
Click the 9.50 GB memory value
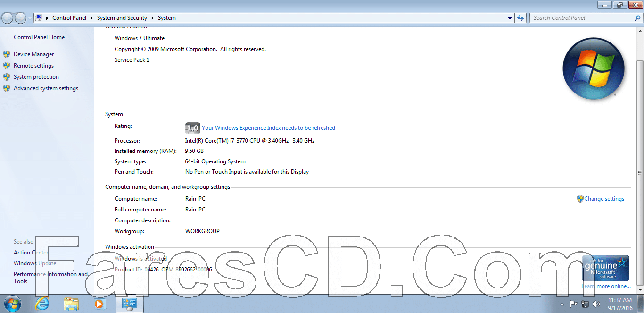point(194,151)
